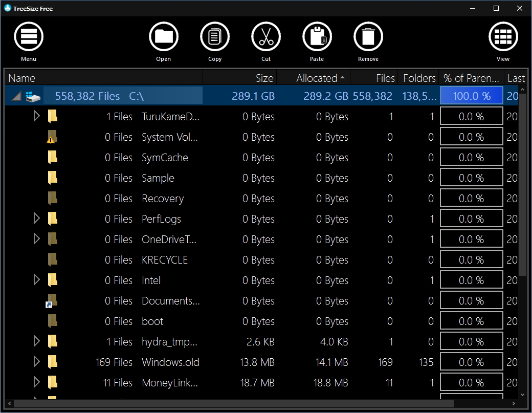Screen dimensions: 532x413
Task: Expand the TuruKameD... folder
Action: [x=37, y=116]
